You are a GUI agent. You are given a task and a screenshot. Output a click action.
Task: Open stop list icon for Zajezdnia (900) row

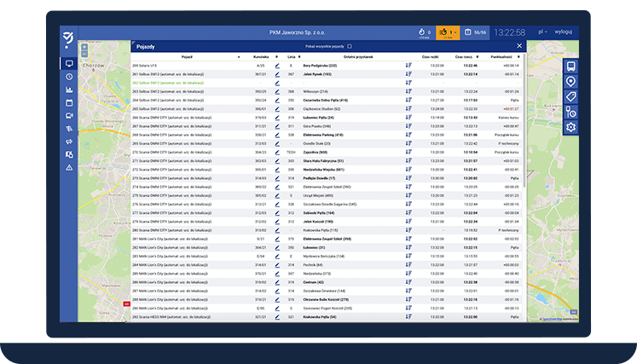(x=408, y=152)
